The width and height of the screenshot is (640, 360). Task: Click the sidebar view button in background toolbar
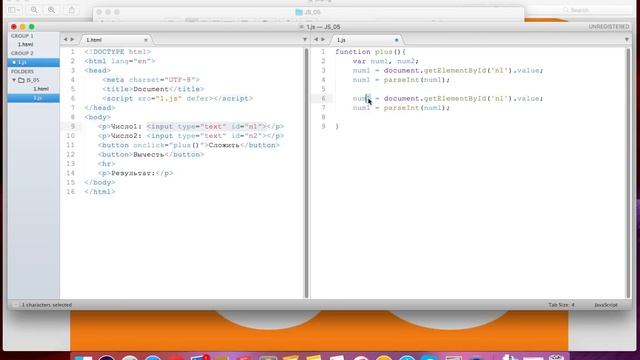click(x=14, y=10)
